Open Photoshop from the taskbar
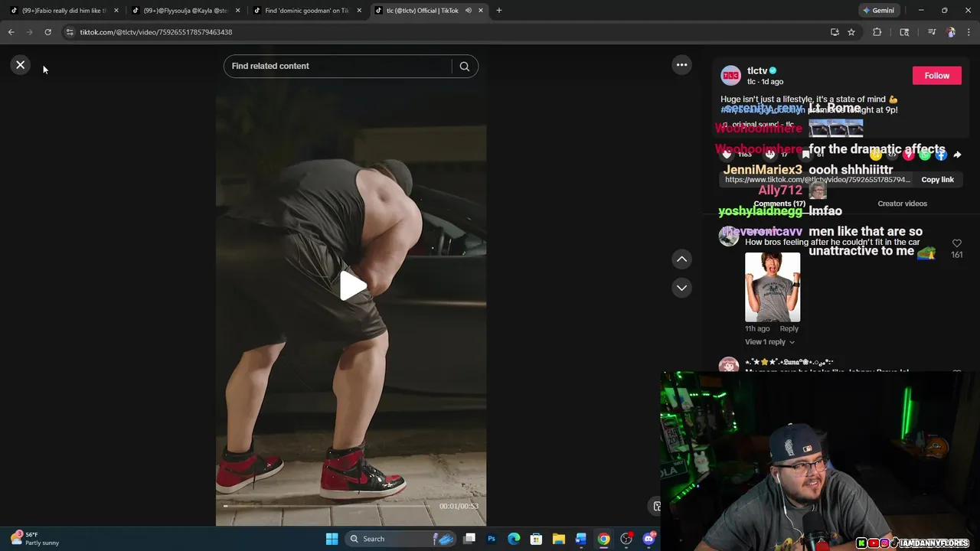Screen dimensions: 980x551 [492, 539]
